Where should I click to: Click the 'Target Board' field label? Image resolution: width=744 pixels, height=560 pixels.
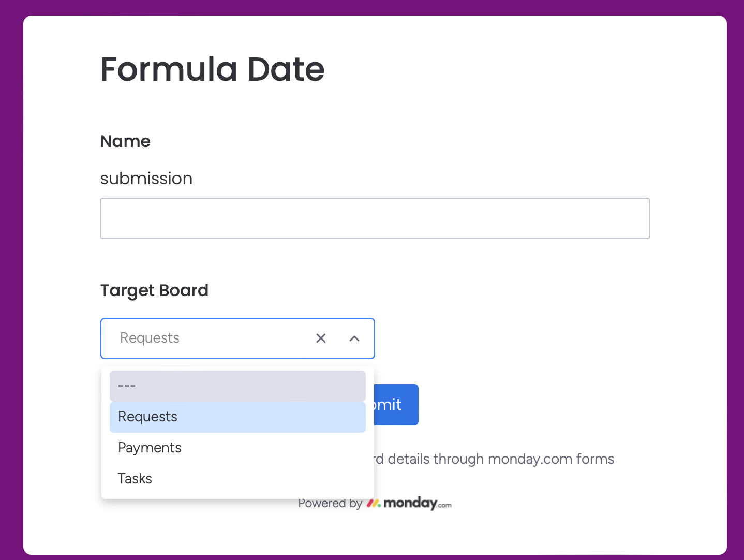pyautogui.click(x=154, y=290)
